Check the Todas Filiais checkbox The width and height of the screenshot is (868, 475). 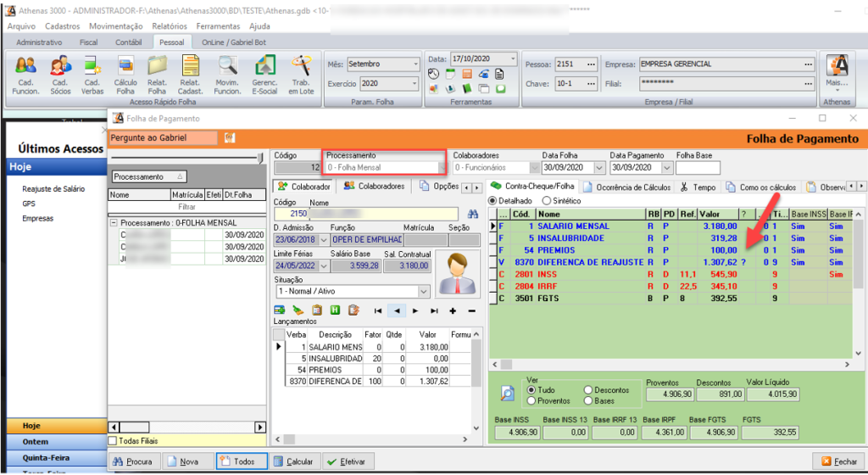click(113, 441)
